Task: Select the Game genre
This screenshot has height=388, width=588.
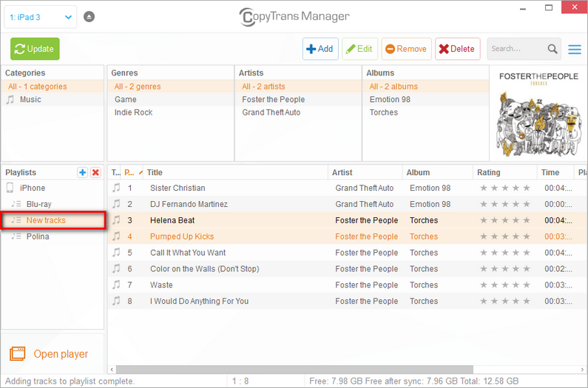Action: [x=171, y=99]
